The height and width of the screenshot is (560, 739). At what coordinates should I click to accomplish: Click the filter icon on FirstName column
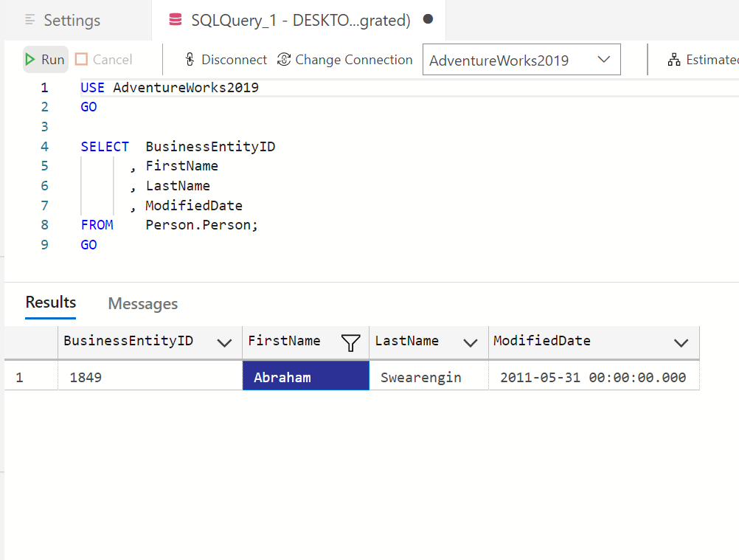pyautogui.click(x=351, y=342)
